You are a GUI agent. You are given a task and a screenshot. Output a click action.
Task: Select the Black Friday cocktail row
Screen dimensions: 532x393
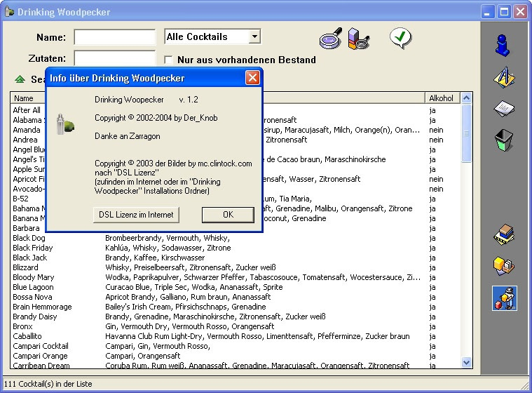[236, 248]
